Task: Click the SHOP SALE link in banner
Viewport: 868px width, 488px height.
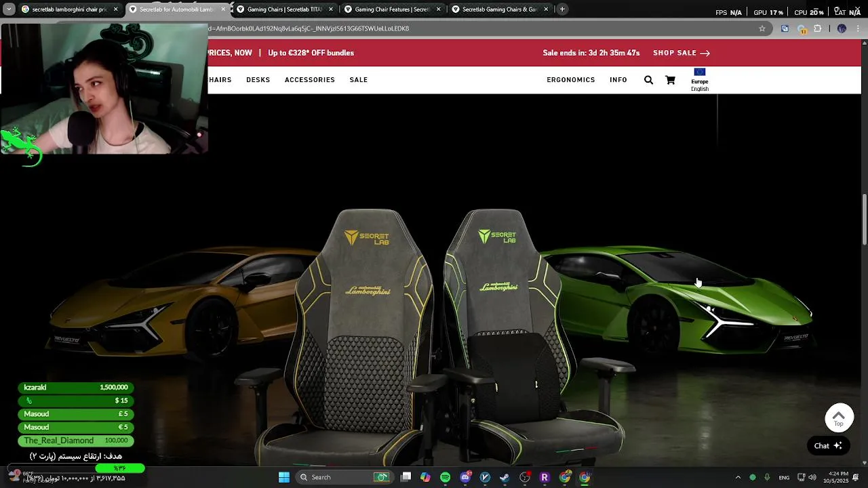Action: (682, 53)
